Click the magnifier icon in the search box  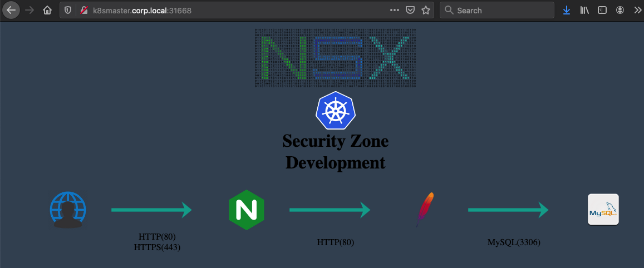coord(449,10)
